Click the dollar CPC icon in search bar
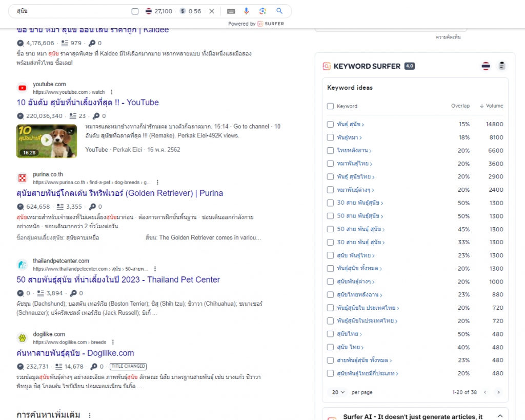 click(183, 11)
